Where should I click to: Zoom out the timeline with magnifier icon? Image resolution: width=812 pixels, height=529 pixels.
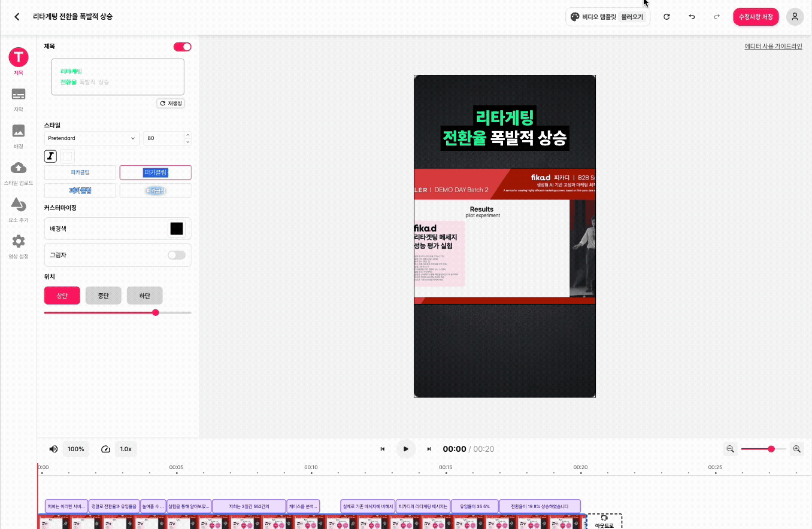tap(730, 449)
